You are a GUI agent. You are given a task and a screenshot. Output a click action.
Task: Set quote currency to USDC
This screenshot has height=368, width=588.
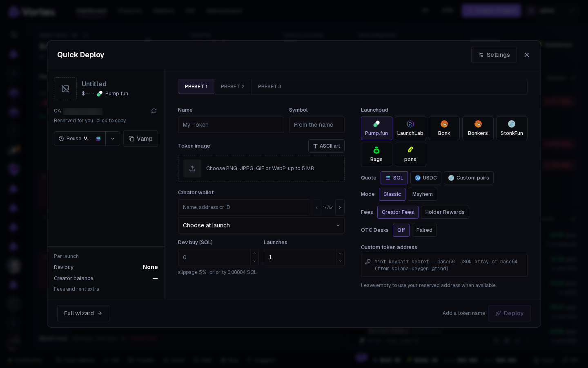[426, 178]
